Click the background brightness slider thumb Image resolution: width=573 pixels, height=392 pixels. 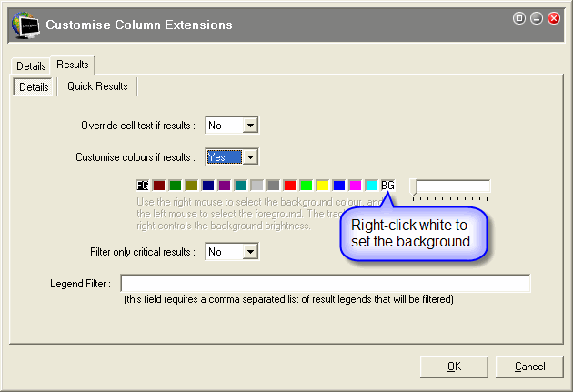[x=413, y=186]
